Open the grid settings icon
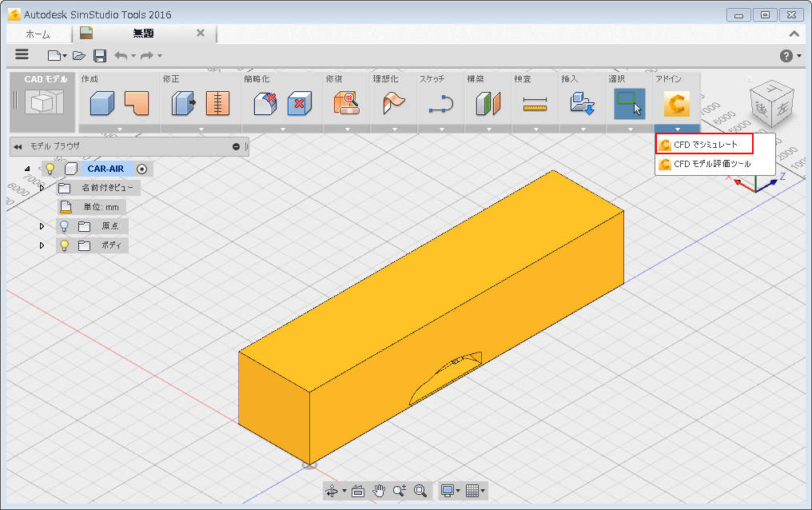Viewport: 812px width, 510px height. tap(472, 490)
